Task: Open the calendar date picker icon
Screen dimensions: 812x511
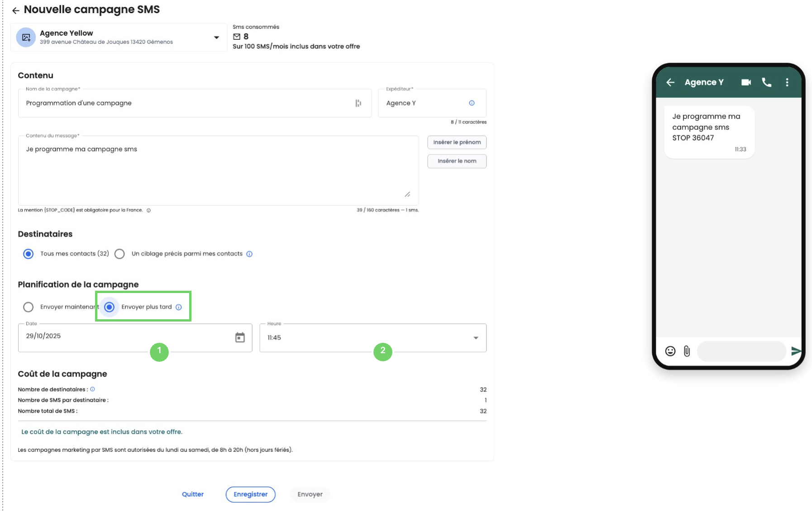Action: click(240, 337)
